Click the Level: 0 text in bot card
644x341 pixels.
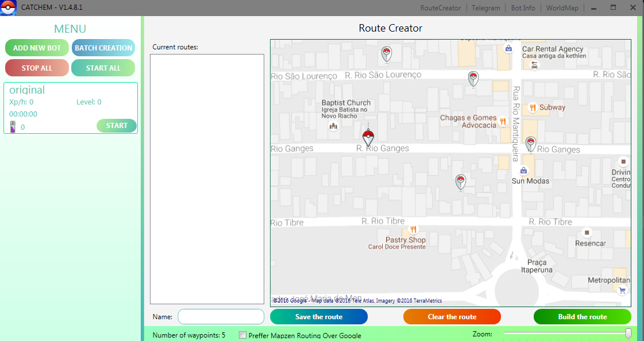[x=88, y=102]
